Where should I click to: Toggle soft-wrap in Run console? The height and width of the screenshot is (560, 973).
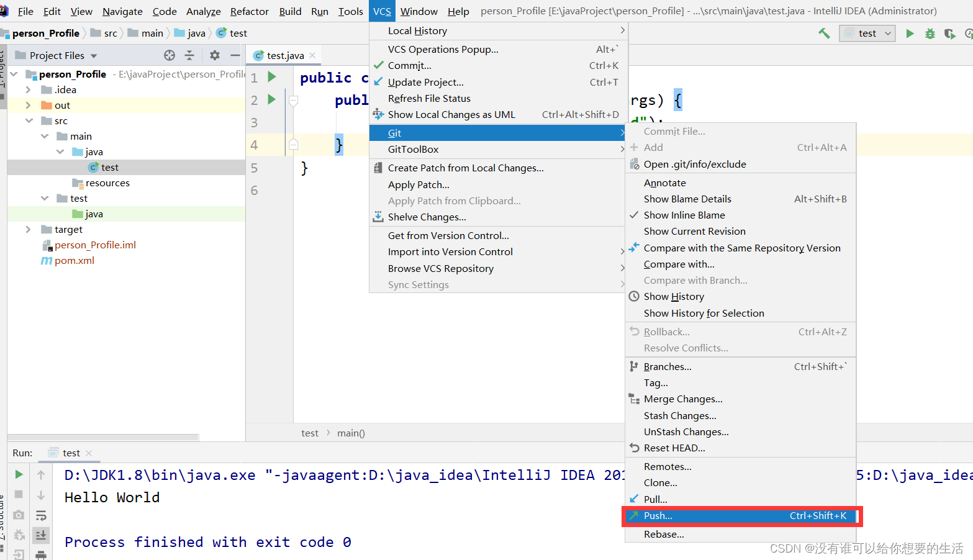[41, 515]
